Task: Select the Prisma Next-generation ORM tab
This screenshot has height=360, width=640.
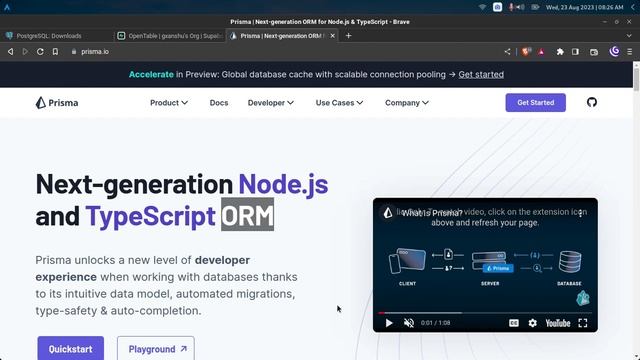Action: pos(282,36)
